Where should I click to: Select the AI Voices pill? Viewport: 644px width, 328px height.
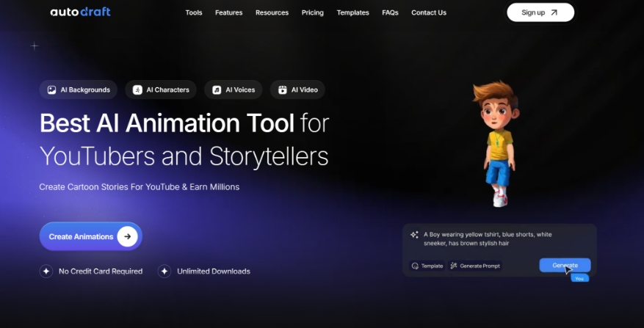click(234, 90)
